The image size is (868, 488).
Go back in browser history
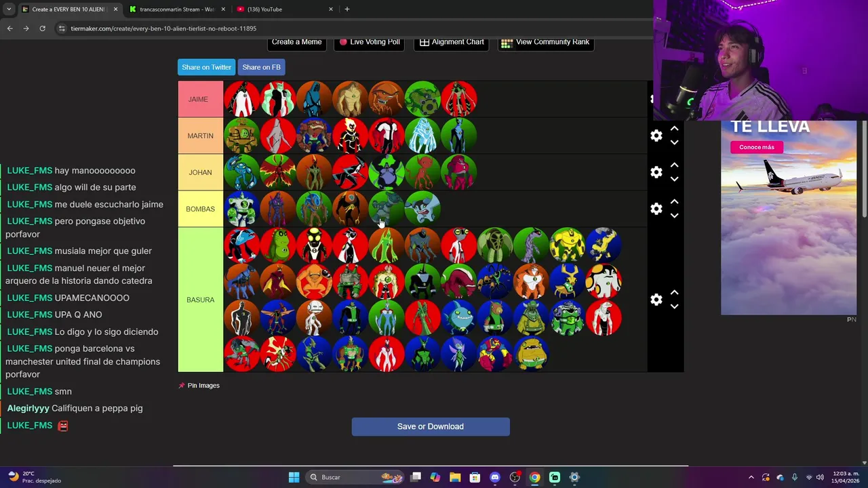pyautogui.click(x=9, y=28)
